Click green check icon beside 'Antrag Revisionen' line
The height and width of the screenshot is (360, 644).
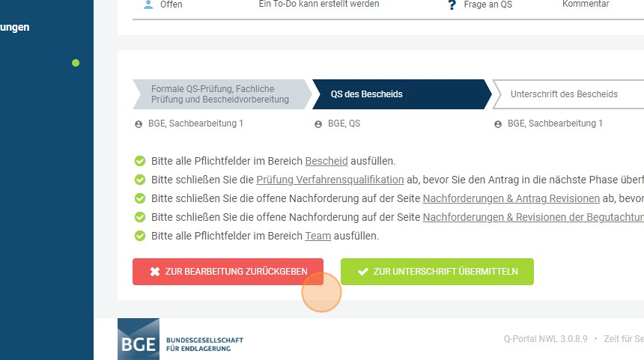coord(140,198)
